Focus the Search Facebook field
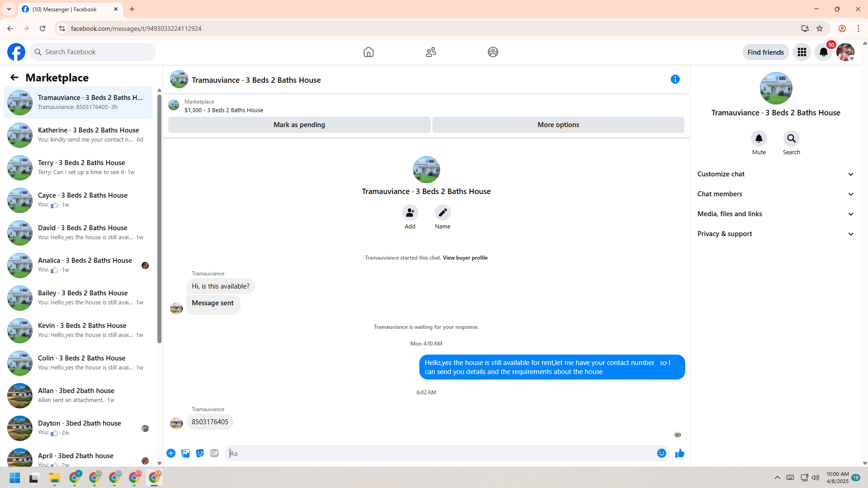868x488 pixels. tap(92, 52)
